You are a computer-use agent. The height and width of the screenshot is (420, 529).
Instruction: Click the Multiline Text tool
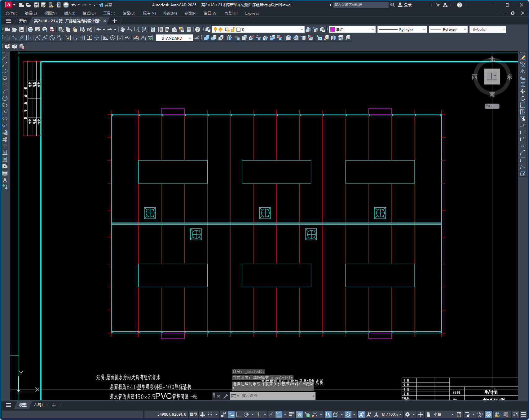tap(5, 180)
